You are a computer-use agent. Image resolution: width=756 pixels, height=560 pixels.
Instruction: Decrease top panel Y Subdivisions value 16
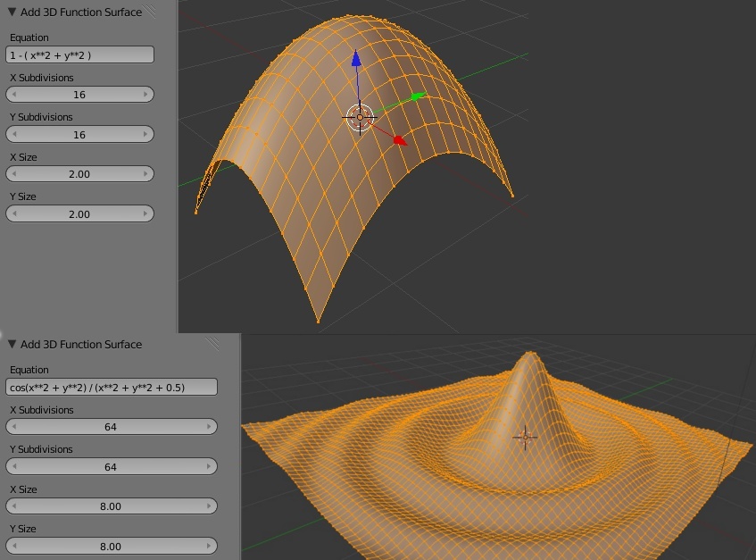(x=14, y=134)
